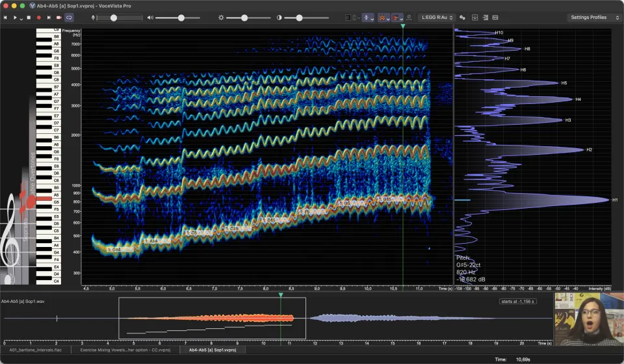The height and width of the screenshot is (364, 624).
Task: Jump to end with skip forward icon
Action: point(49,18)
